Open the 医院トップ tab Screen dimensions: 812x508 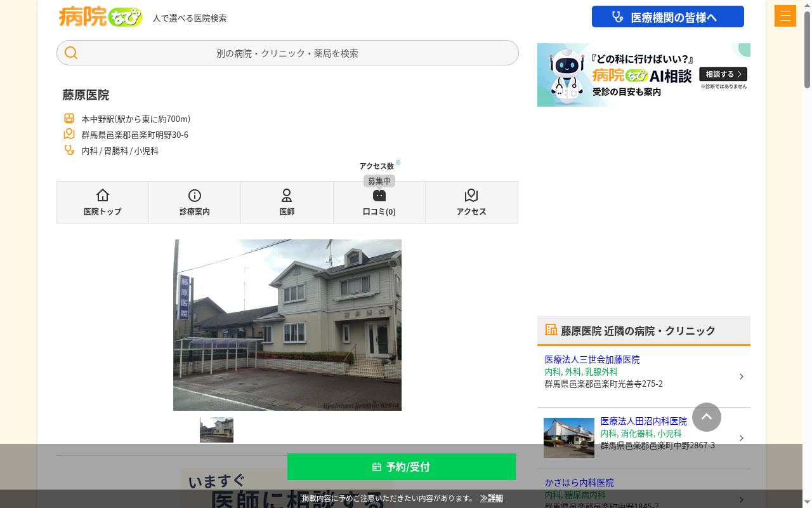pyautogui.click(x=103, y=202)
